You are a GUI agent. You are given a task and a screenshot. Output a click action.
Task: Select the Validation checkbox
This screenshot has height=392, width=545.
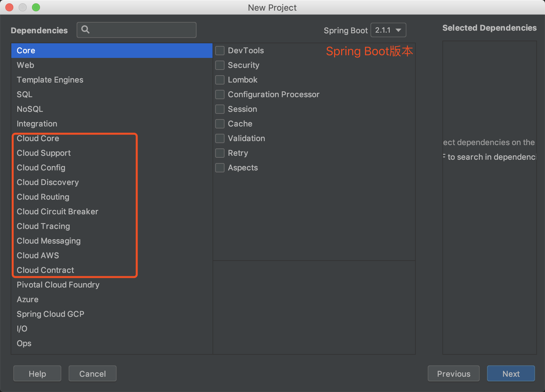pyautogui.click(x=220, y=138)
